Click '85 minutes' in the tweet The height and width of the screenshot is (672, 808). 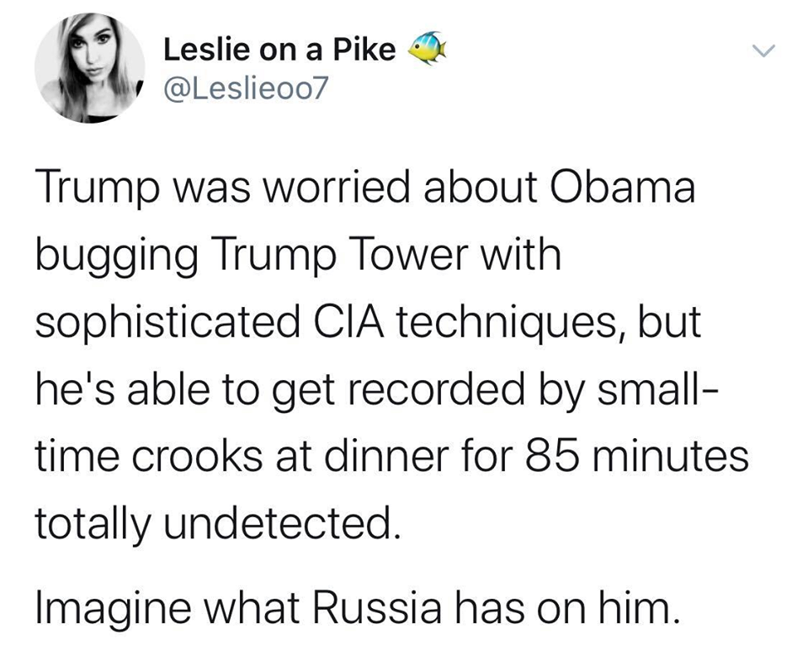click(637, 459)
